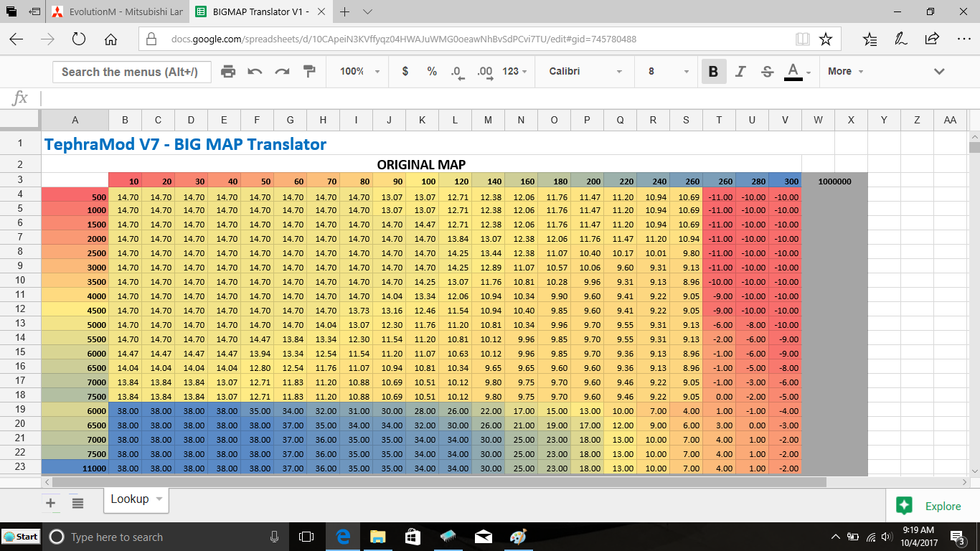Click the Explore button
Image resolution: width=980 pixels, height=551 pixels.
point(932,506)
